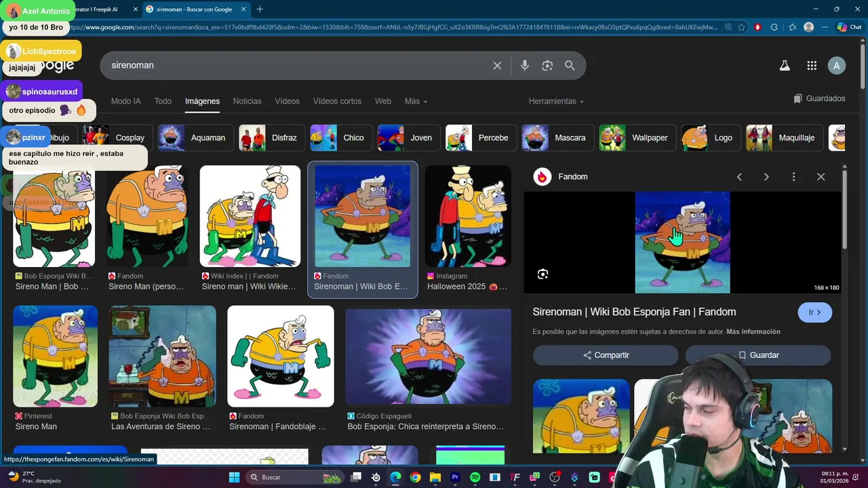Open OBS Studio from the taskbar

click(555, 477)
